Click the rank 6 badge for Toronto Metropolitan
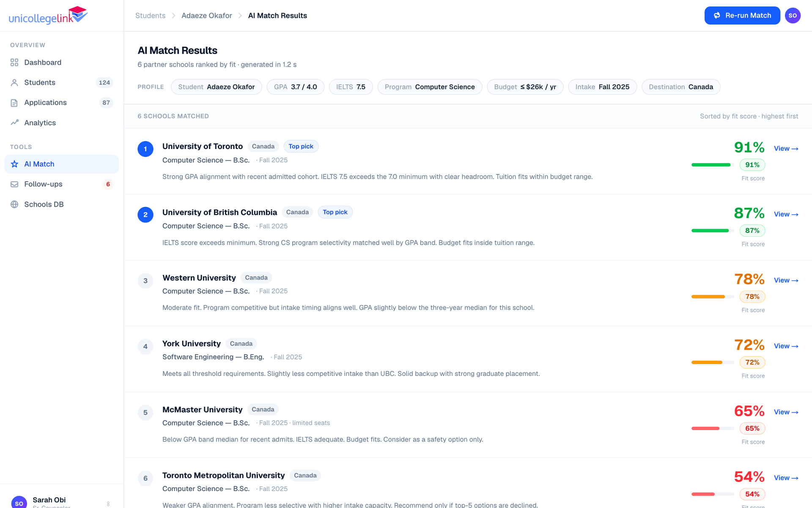This screenshot has width=812, height=508. [145, 478]
